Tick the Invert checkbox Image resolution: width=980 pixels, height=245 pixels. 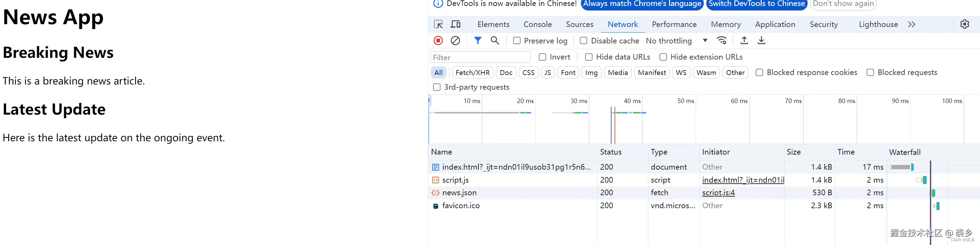[543, 57]
